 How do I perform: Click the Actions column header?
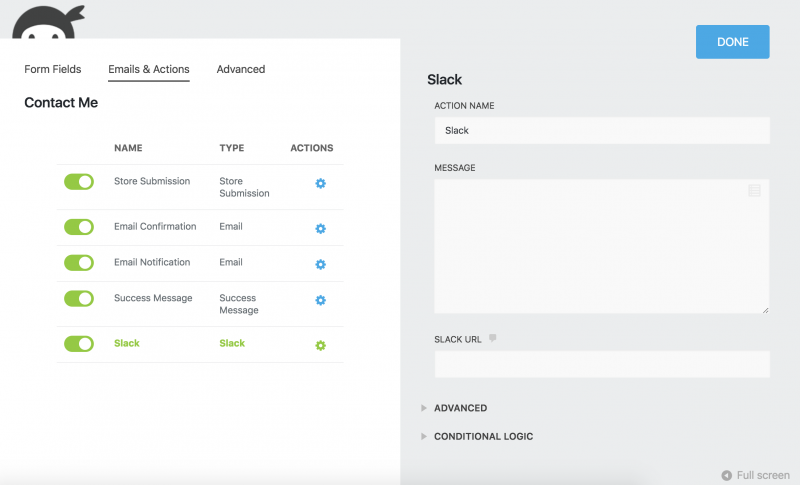click(312, 148)
